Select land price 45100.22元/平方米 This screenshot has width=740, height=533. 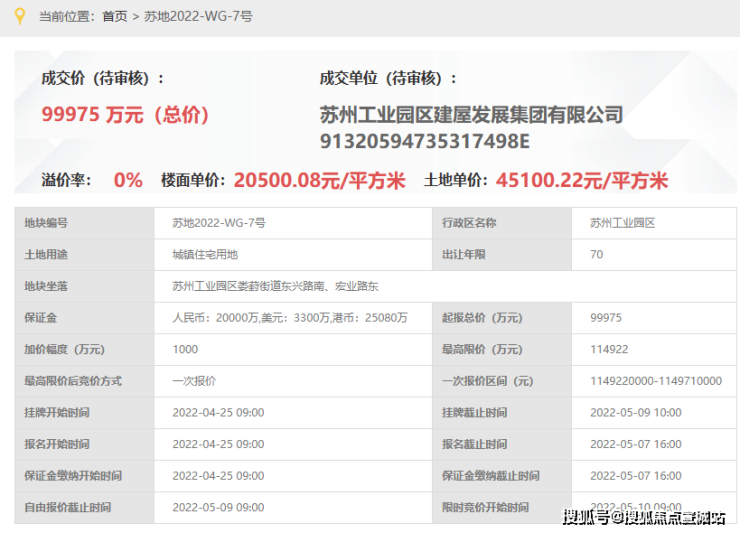582,180
